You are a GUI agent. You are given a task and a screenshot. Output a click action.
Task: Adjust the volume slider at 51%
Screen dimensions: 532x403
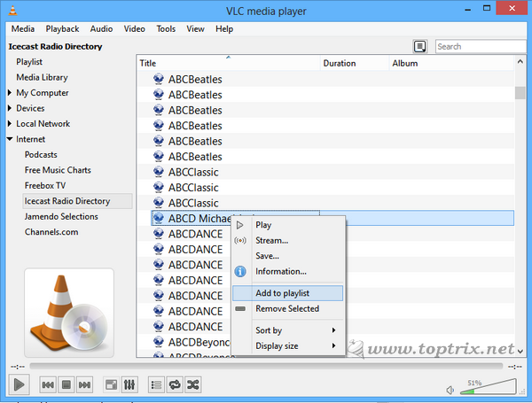489,387
